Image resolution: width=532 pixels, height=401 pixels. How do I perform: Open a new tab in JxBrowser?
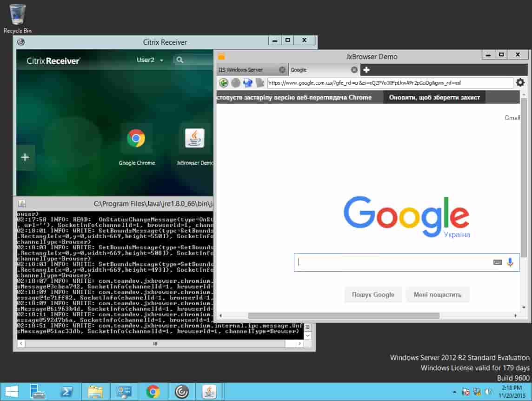point(366,70)
